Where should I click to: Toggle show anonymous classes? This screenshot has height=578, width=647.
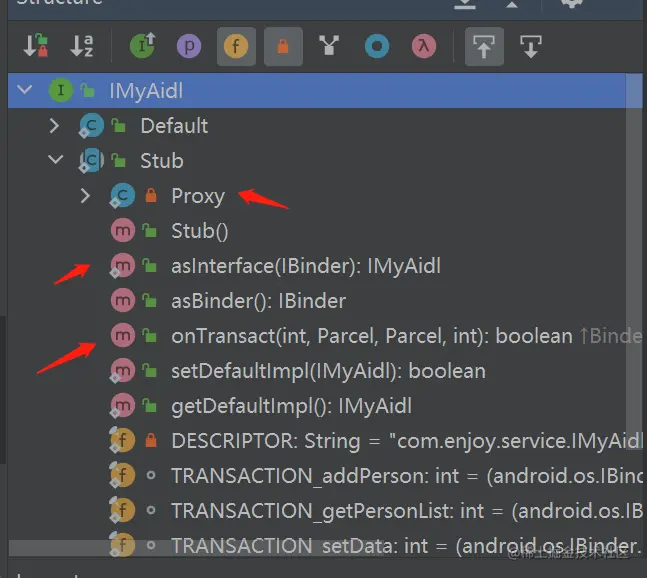pos(377,46)
